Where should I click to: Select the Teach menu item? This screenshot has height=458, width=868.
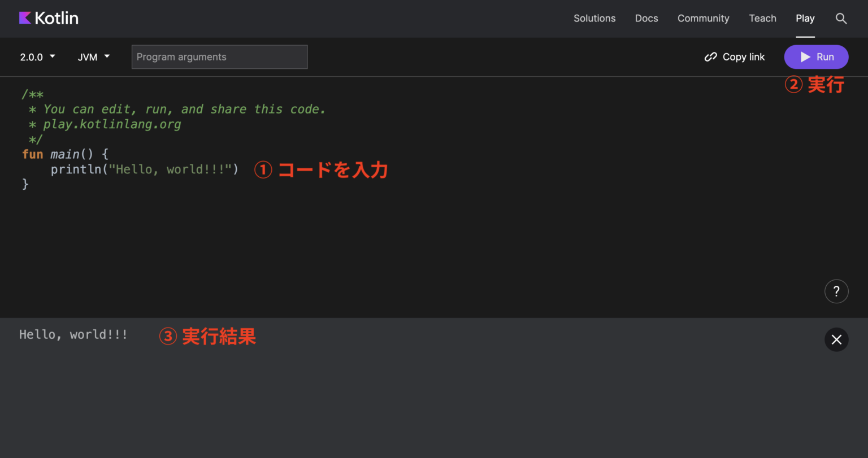coord(762,18)
